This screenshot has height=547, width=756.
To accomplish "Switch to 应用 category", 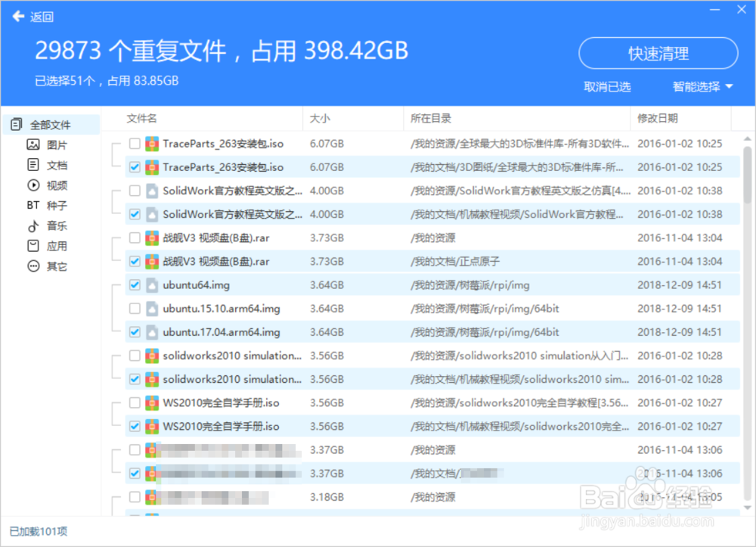I will (x=57, y=246).
